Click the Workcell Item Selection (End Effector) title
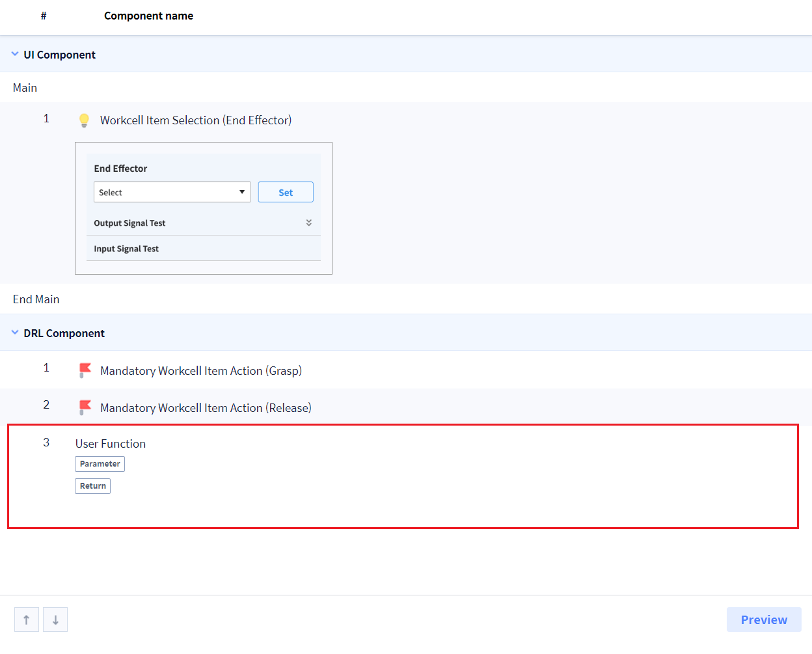The height and width of the screenshot is (654, 812). pos(195,120)
